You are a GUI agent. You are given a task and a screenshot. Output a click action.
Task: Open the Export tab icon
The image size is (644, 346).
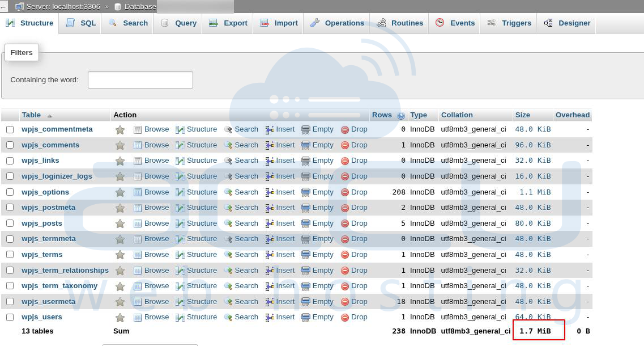(214, 23)
